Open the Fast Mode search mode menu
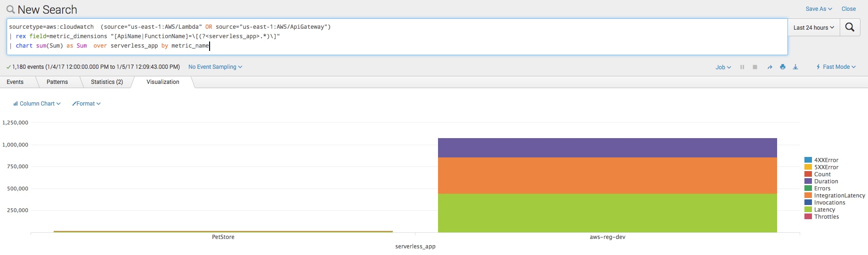 tap(836, 67)
